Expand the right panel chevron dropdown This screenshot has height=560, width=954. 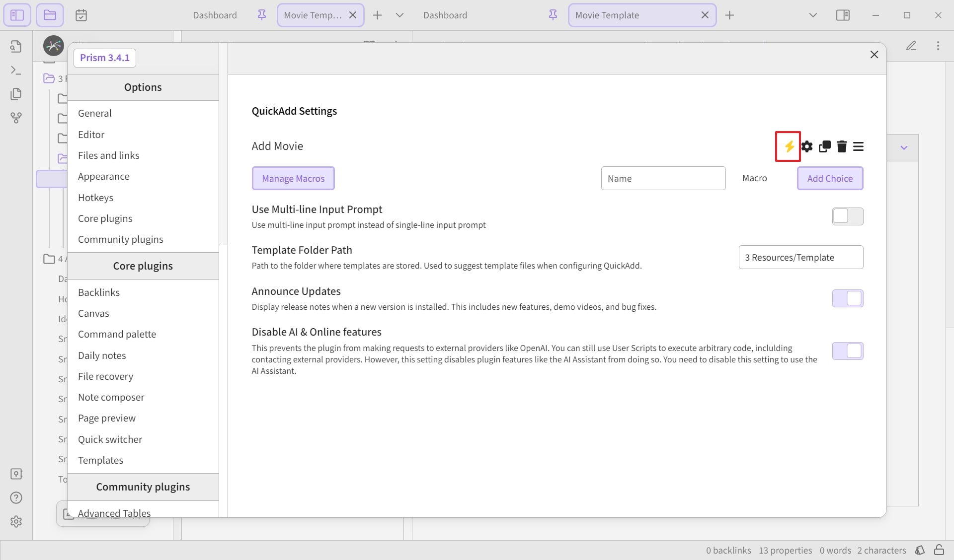(904, 148)
